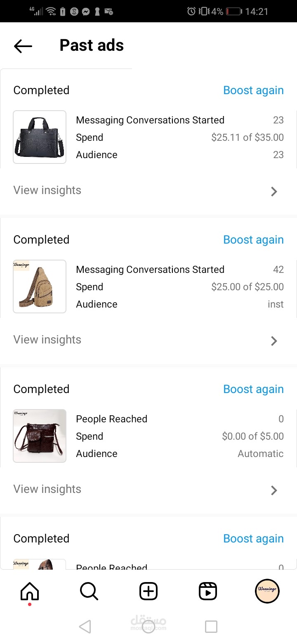
Task: Expand insights chevron for the sling bag ad
Action: click(274, 341)
